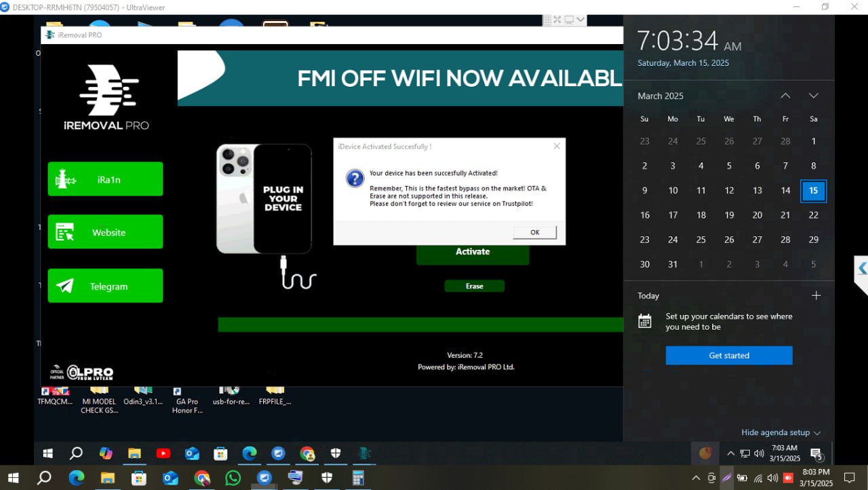Open Outlook on the remote 7:03 AM taskbar

pyautogui.click(x=192, y=453)
